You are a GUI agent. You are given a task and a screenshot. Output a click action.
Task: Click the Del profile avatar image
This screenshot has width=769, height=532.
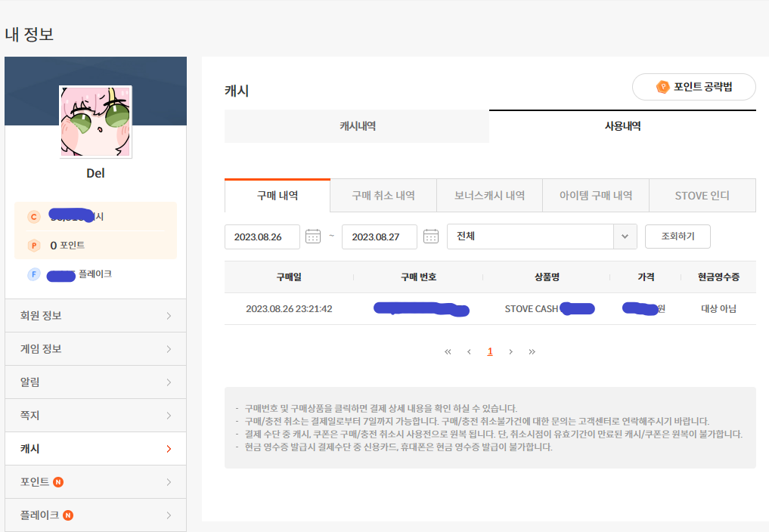pos(96,122)
